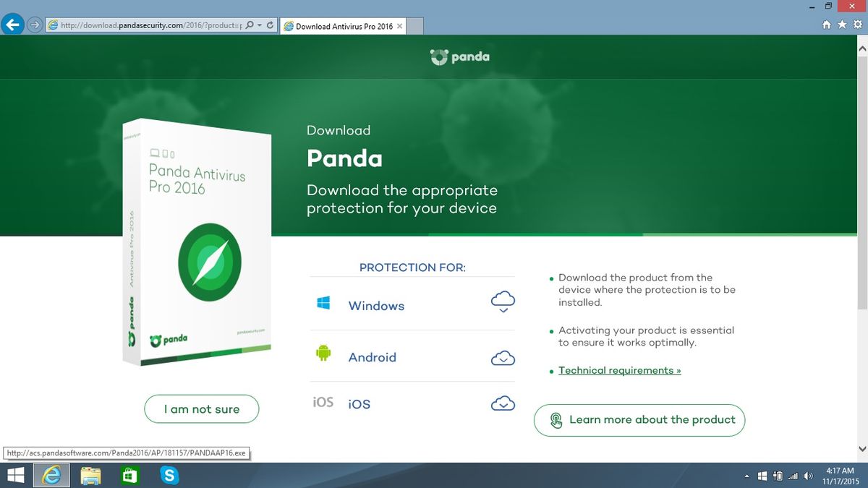Viewport: 868px width, 488px height.
Task: Click the Panda Antivirus Pro 2016 box image
Action: tap(195, 242)
